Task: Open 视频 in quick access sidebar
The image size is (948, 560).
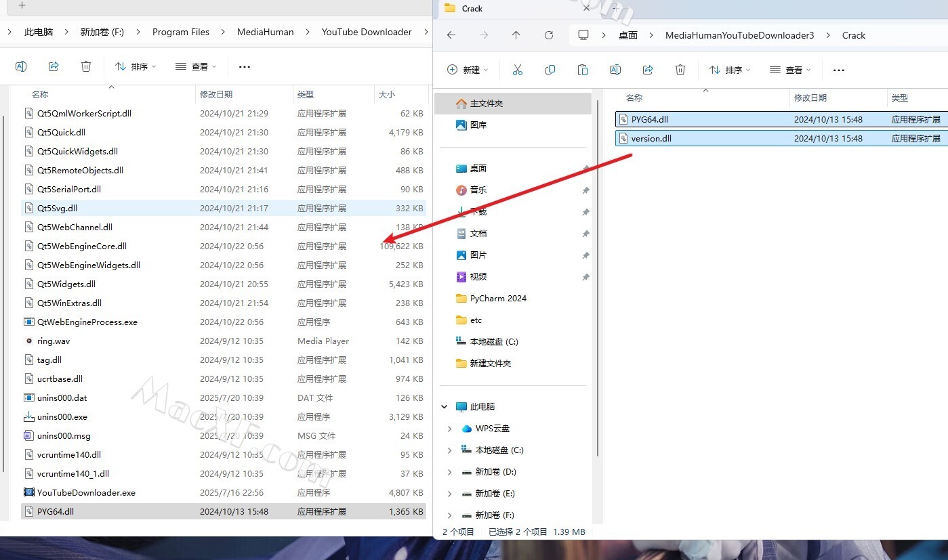Action: [471, 277]
